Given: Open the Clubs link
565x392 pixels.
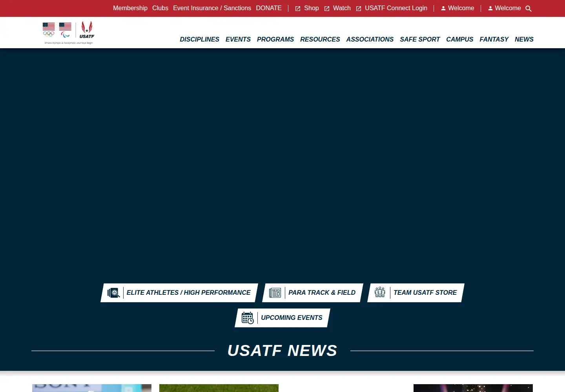Looking at the screenshot, I should (x=160, y=8).
